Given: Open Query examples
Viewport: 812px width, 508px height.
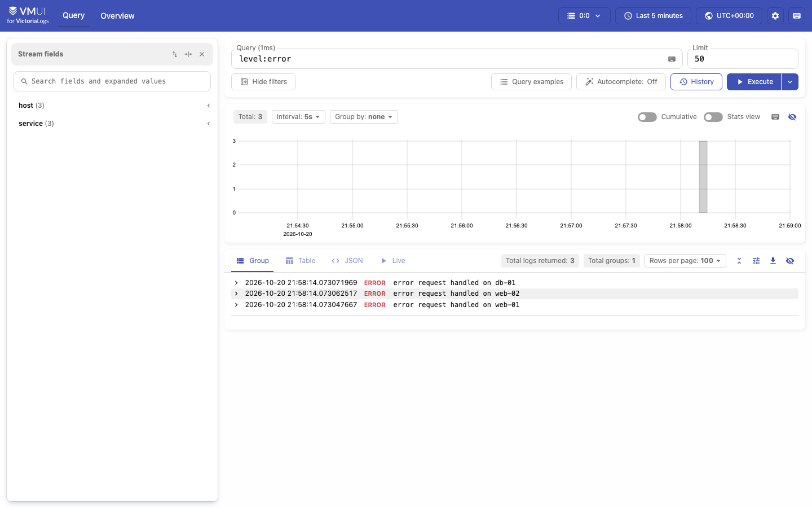Looking at the screenshot, I should pos(531,82).
